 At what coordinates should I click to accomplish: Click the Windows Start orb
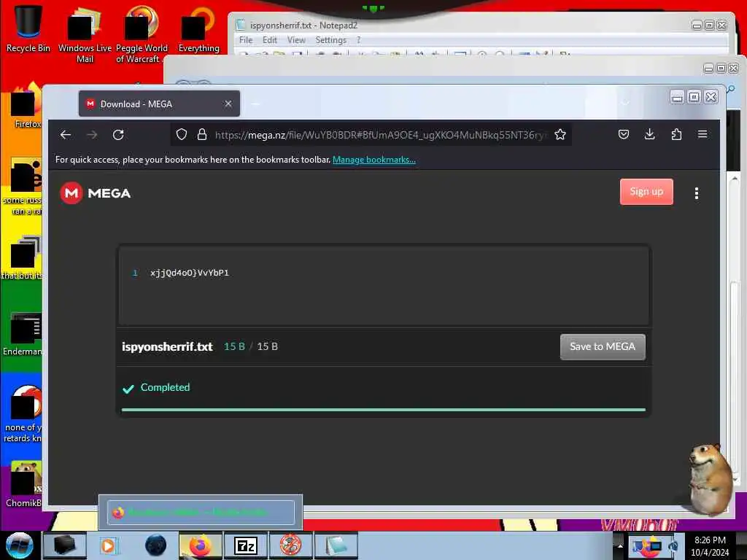20,545
